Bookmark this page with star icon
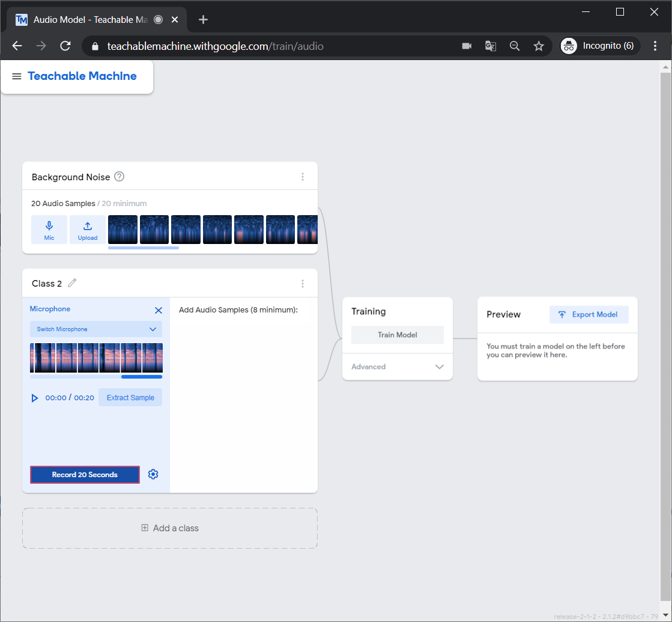The width and height of the screenshot is (672, 622). (x=539, y=46)
